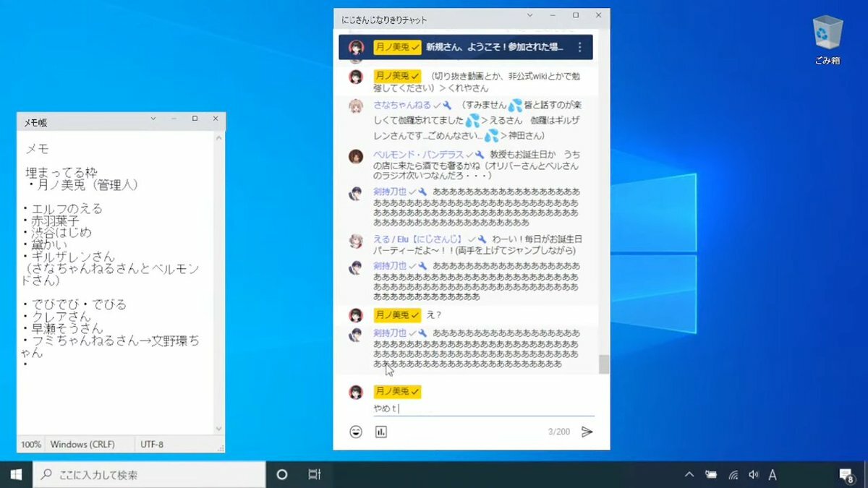This screenshot has width=868, height=488.
Task: Click the 剣持刀也 name just below the え？ message
Action: (390, 333)
